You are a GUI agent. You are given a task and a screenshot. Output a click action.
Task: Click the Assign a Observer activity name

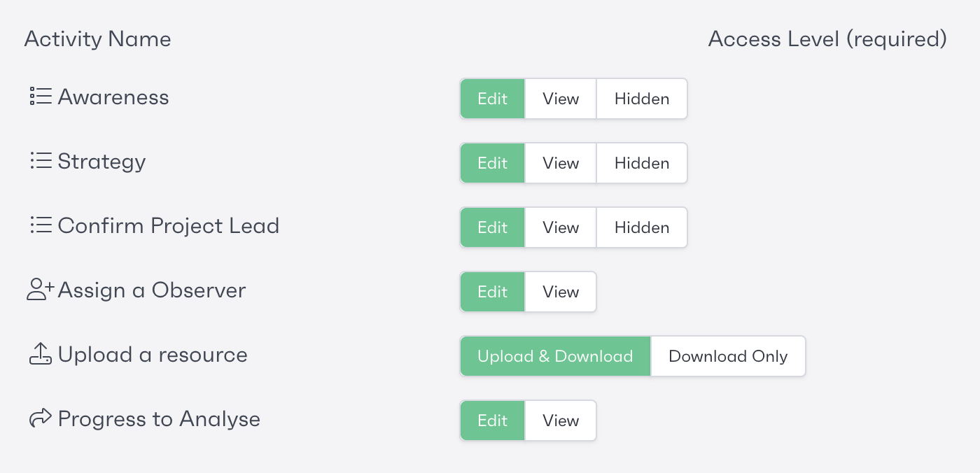(152, 290)
